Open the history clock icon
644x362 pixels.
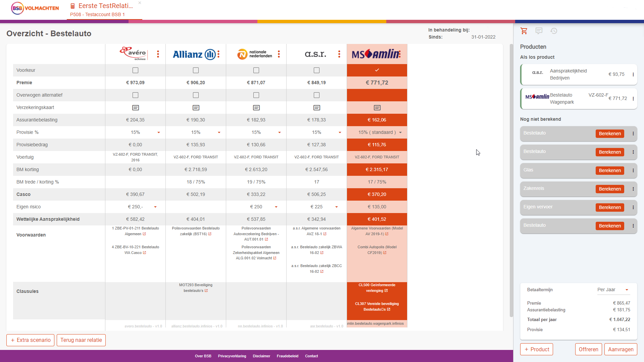pos(554,31)
